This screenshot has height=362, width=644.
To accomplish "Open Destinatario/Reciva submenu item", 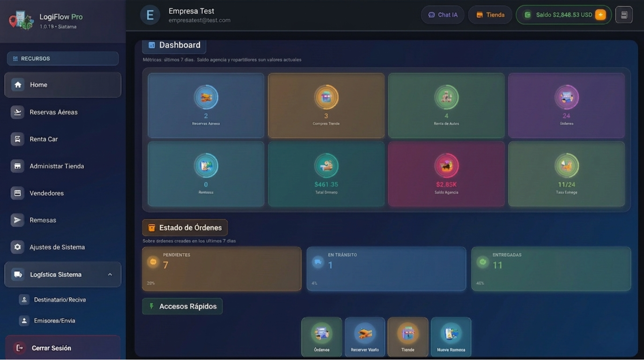I will click(x=60, y=300).
